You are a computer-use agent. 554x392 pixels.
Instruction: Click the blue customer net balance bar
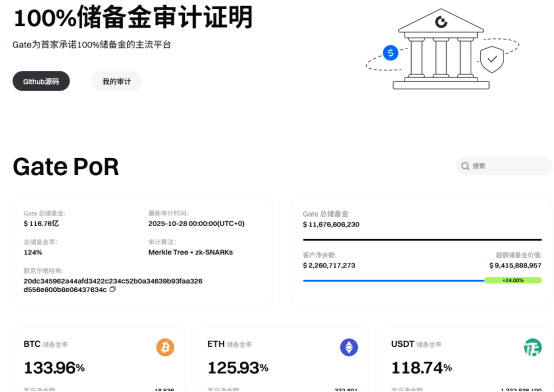point(394,281)
